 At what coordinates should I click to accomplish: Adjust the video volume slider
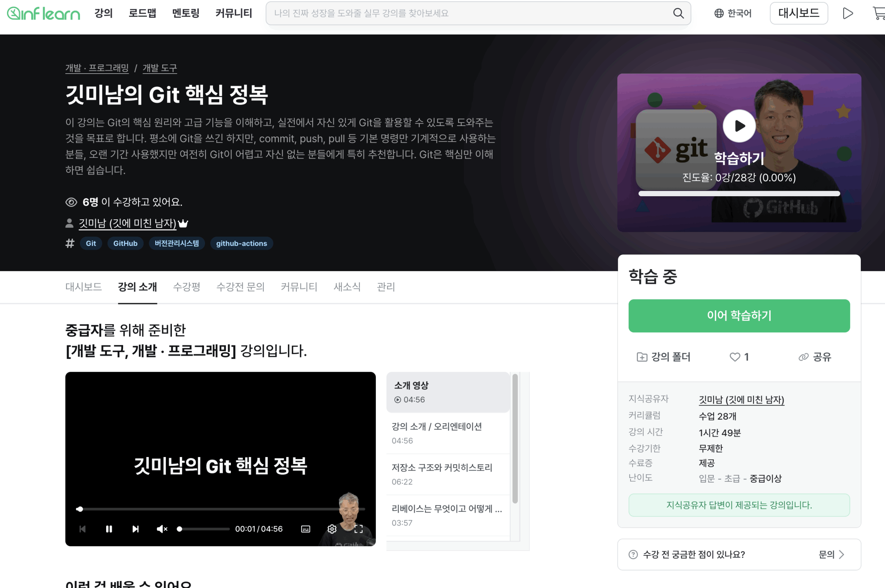pyautogui.click(x=203, y=529)
